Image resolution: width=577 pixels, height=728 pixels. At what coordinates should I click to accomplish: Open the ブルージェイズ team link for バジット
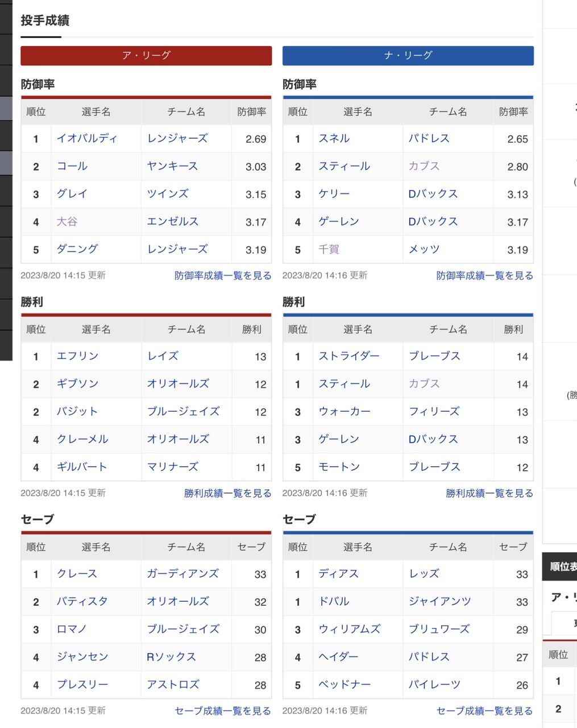[183, 411]
